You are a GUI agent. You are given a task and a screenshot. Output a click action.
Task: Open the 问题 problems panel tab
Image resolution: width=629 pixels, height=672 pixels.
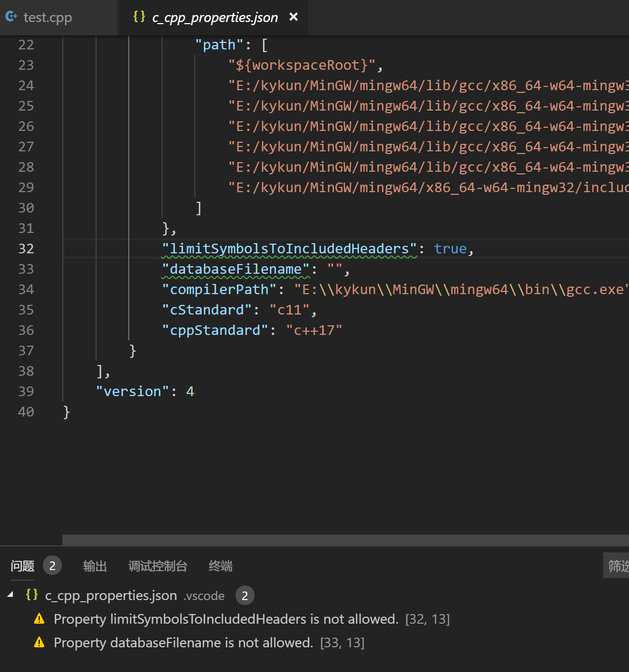(23, 566)
